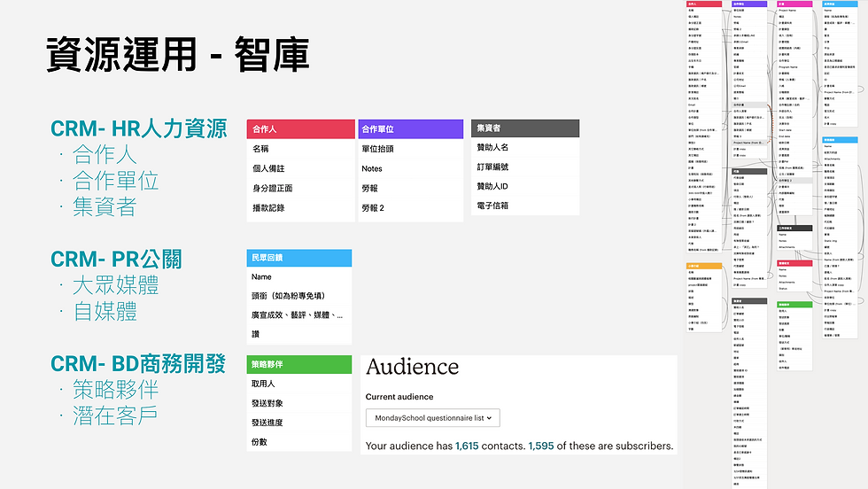Viewport: 868px width, 489px height.
Task: Click the 策略夥伴 bullet item
Action: 115,389
